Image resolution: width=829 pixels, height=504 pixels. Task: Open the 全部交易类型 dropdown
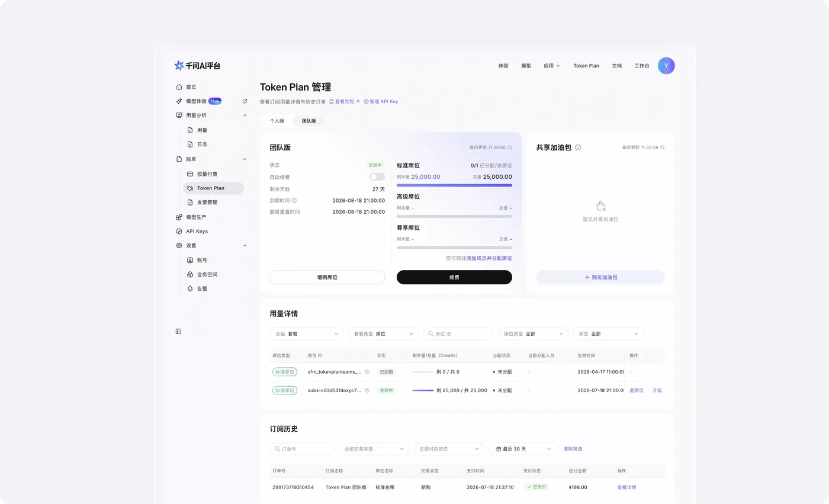pyautogui.click(x=374, y=449)
